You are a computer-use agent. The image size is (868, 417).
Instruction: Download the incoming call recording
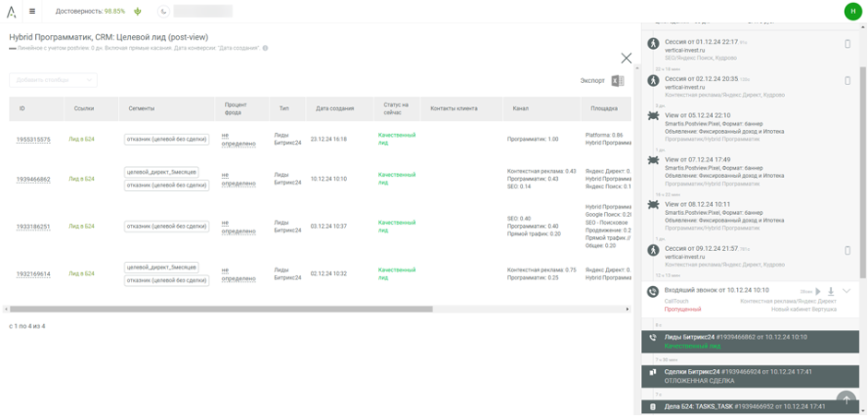(x=831, y=292)
